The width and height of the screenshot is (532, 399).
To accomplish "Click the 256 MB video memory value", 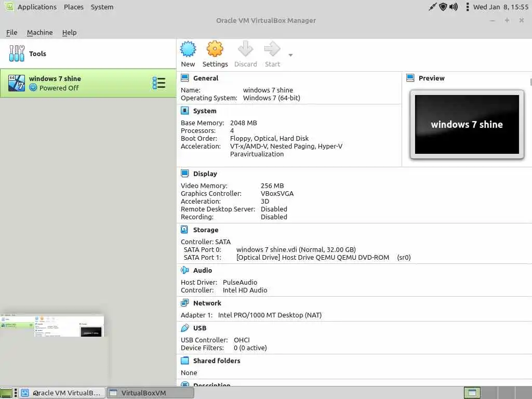I will [x=272, y=185].
